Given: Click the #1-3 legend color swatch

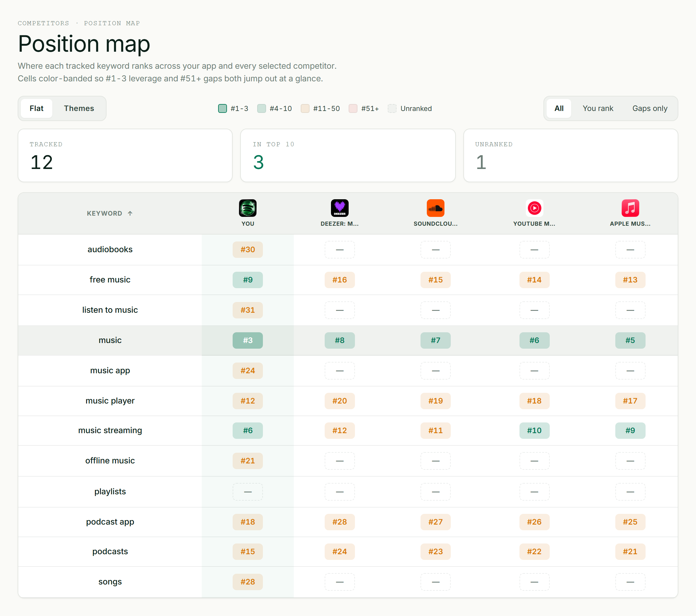Looking at the screenshot, I should pos(222,109).
